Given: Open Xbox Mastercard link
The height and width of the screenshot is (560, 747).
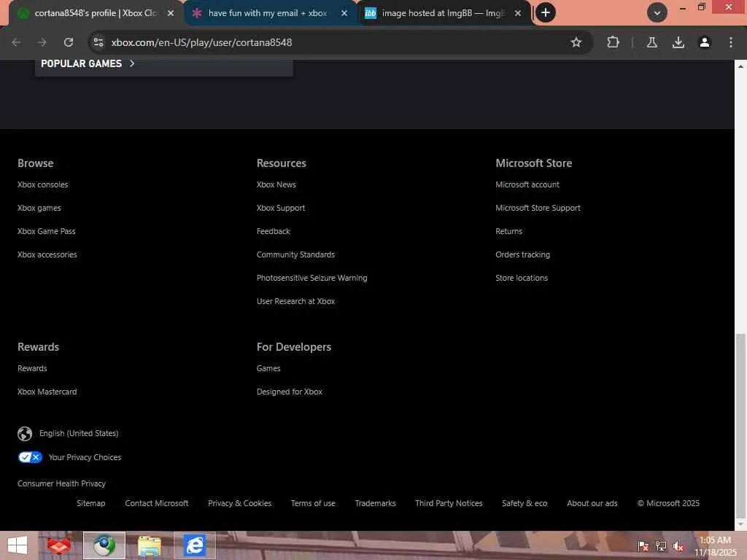Looking at the screenshot, I should (47, 392).
